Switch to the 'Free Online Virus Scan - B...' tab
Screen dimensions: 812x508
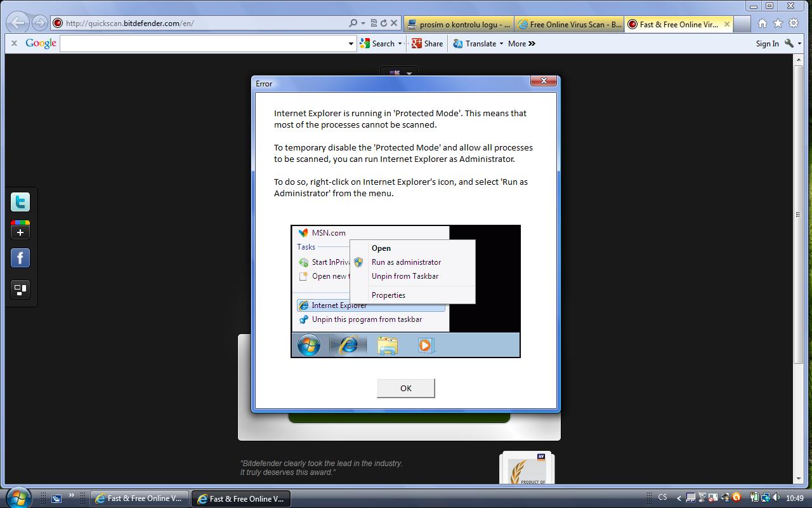tap(569, 25)
